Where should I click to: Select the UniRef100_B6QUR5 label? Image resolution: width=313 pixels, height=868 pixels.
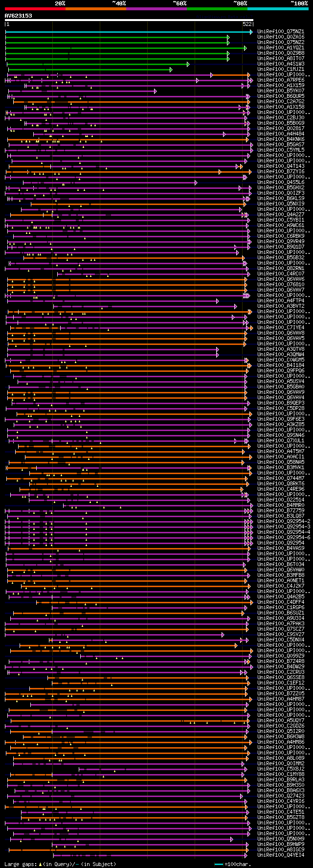(x=281, y=96)
